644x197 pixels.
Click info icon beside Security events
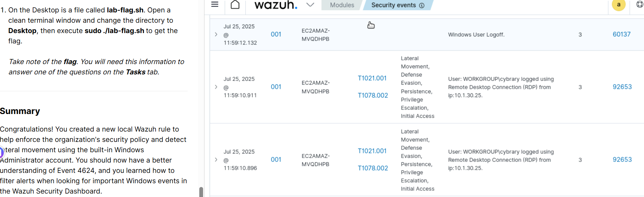point(422,6)
